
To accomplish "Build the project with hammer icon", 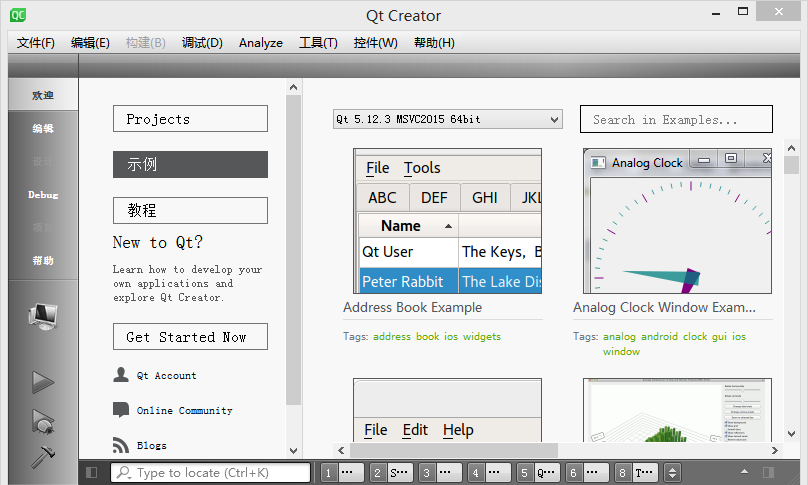I will tap(43, 457).
